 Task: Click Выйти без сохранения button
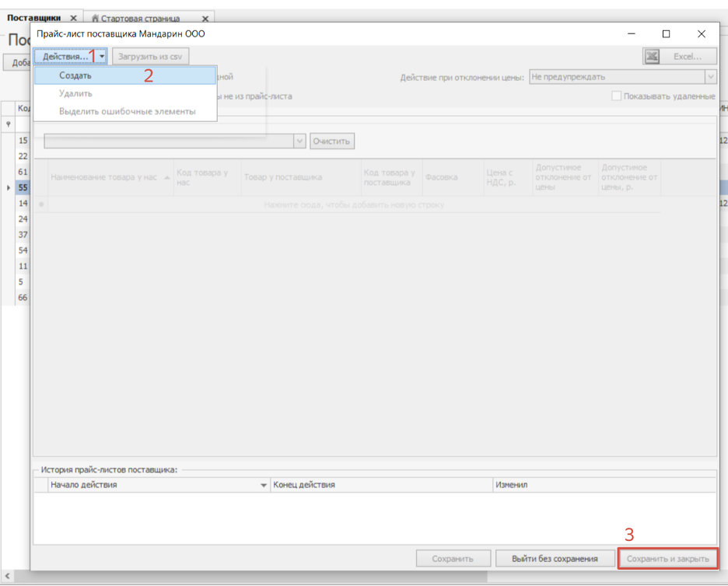(x=555, y=559)
